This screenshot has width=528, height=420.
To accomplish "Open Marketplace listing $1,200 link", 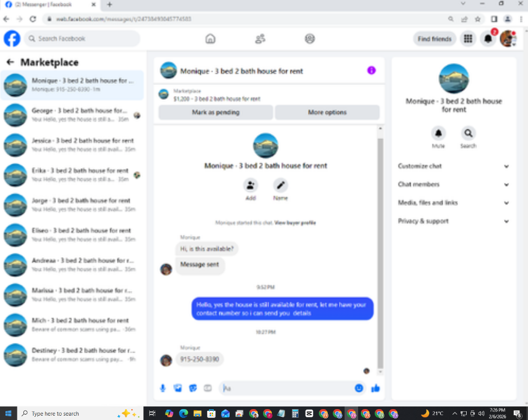I will pos(217,99).
